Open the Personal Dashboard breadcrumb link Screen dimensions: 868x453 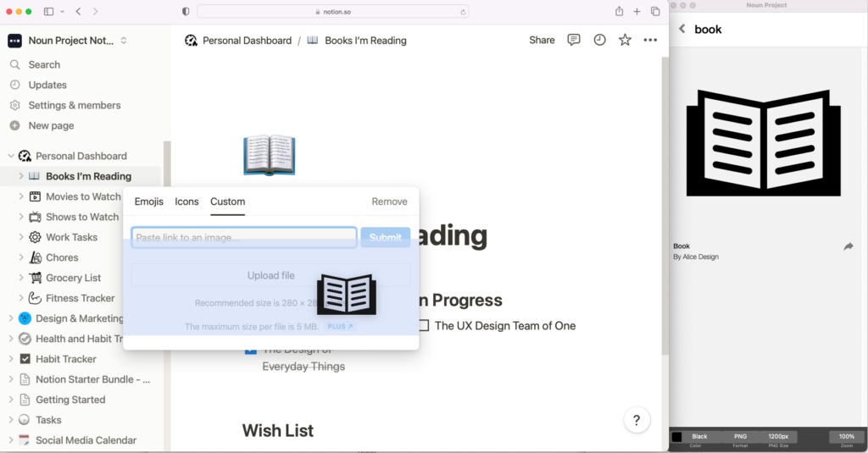pyautogui.click(x=247, y=41)
